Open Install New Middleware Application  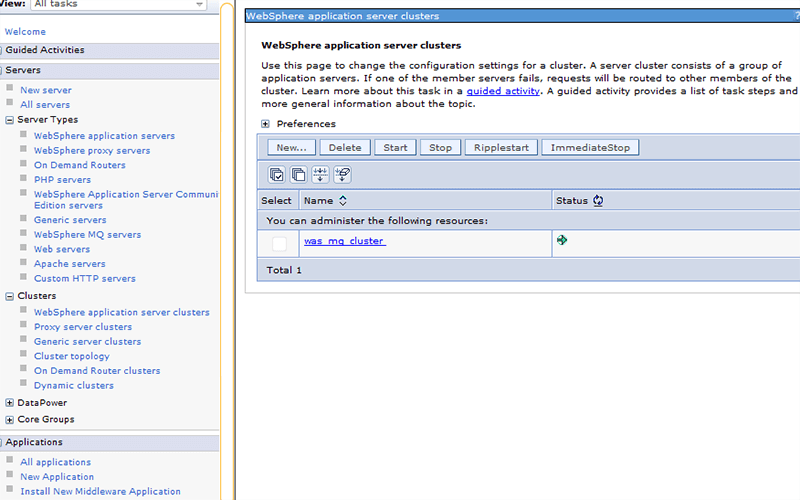point(101,491)
